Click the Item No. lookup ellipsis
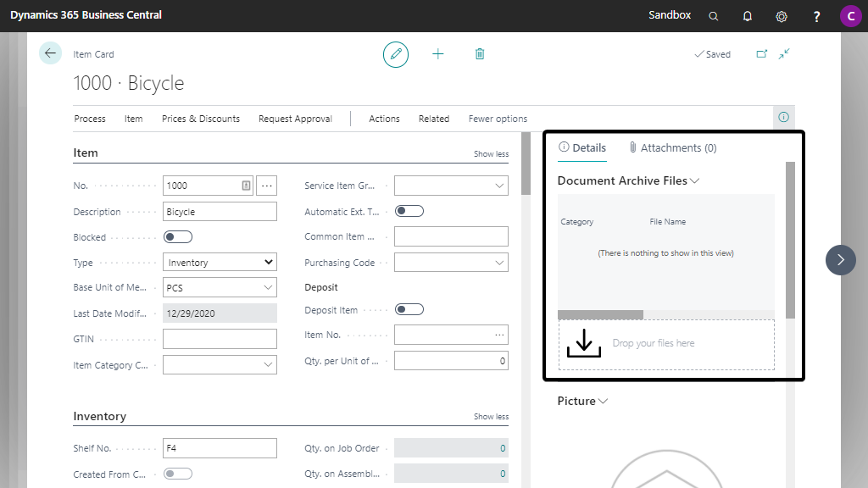868x488 pixels. (x=499, y=335)
